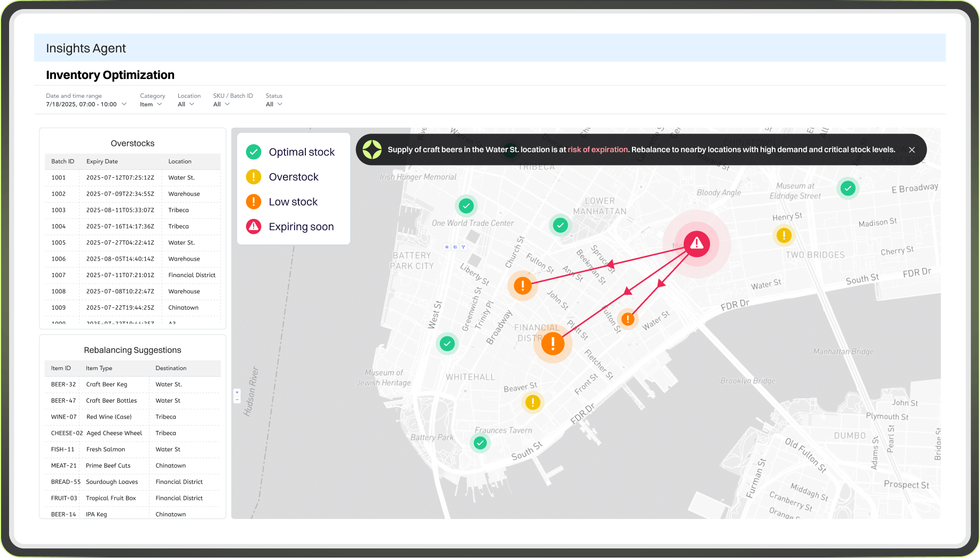Open the Date and time range dropdown
This screenshot has width=980, height=558.
point(86,104)
